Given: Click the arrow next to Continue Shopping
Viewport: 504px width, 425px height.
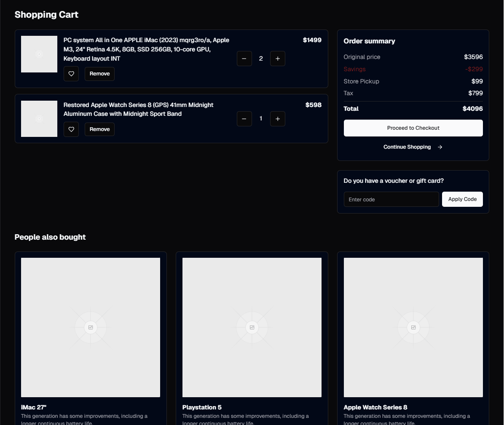Looking at the screenshot, I should coord(440,147).
